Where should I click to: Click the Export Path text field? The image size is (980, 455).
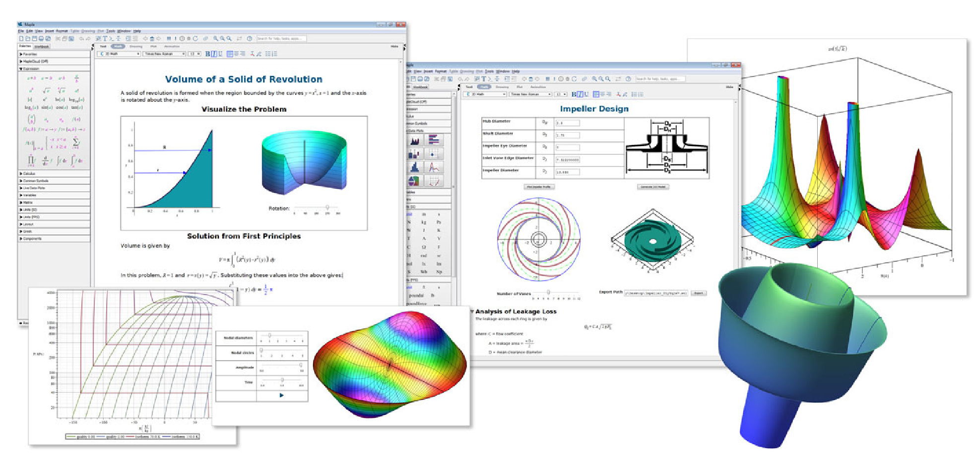click(656, 293)
